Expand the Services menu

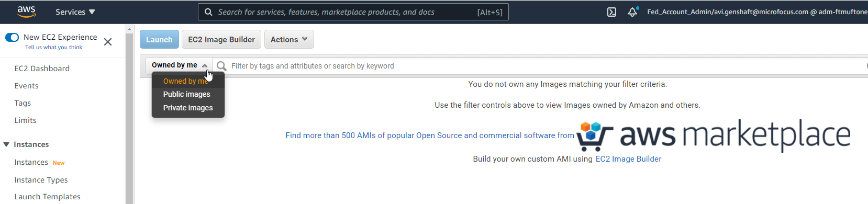(x=75, y=12)
